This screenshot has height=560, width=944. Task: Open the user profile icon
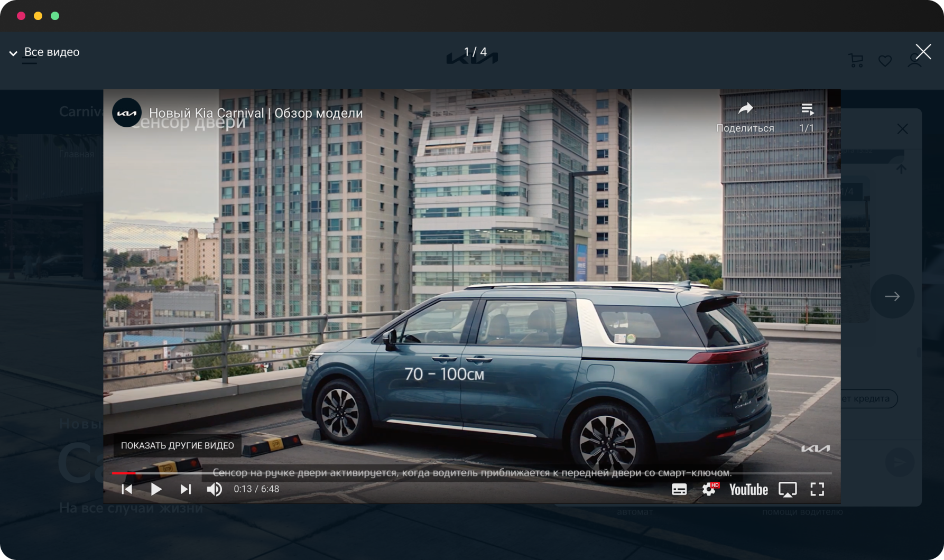point(915,60)
